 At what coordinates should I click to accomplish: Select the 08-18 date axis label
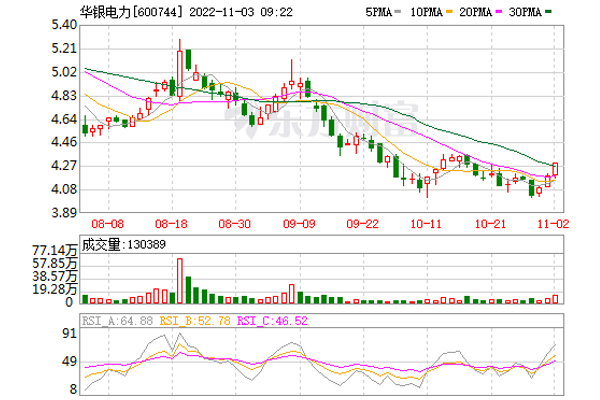point(171,225)
